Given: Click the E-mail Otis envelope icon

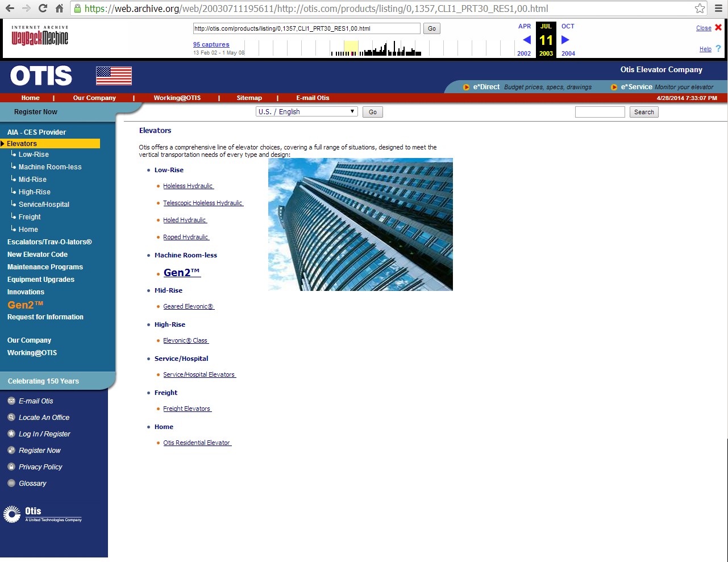Looking at the screenshot, I should point(11,401).
